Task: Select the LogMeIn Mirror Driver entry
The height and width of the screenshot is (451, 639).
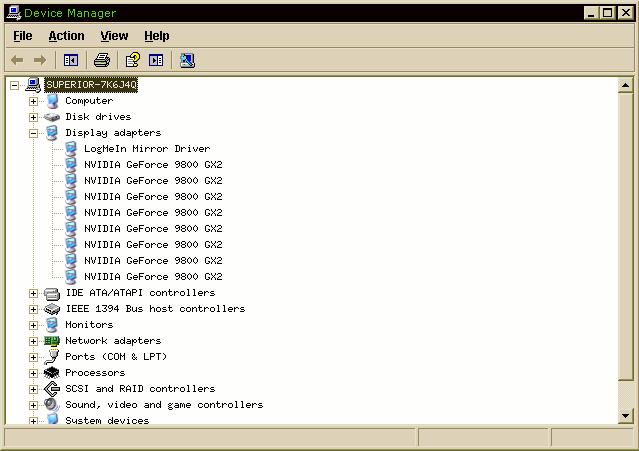Action: tap(147, 149)
